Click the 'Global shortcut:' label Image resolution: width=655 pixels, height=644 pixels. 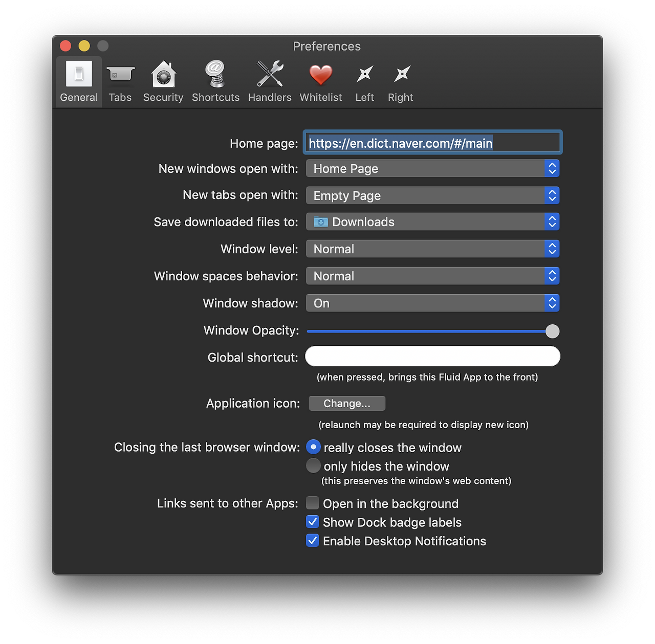pos(253,358)
